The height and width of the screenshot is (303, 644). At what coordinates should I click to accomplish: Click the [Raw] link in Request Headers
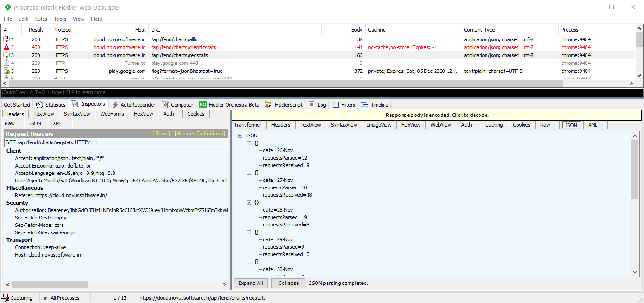coord(162,134)
